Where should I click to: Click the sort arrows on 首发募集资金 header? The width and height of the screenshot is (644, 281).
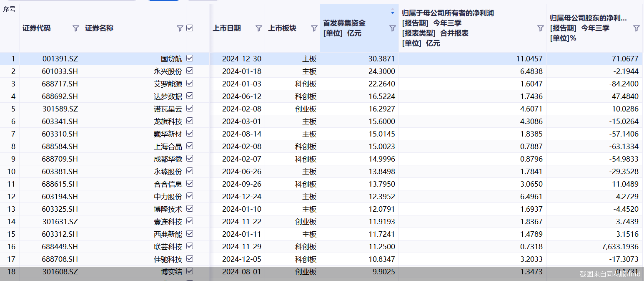(x=392, y=13)
